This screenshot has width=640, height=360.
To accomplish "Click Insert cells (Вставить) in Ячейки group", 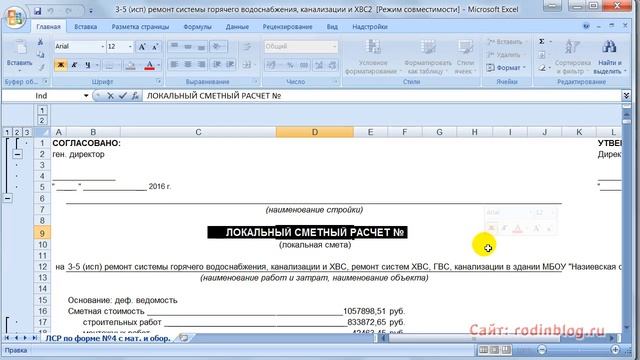I will click(505, 42).
